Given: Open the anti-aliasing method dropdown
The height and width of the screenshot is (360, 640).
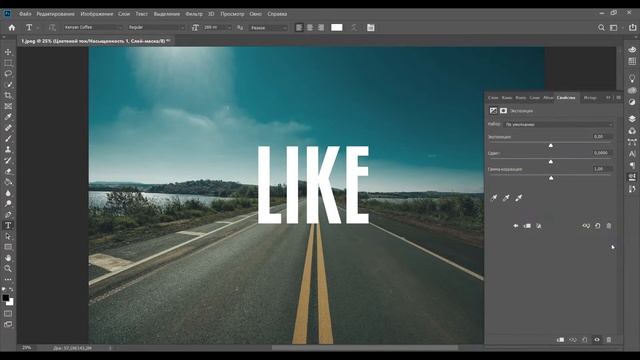Looking at the screenshot, I should tap(269, 28).
